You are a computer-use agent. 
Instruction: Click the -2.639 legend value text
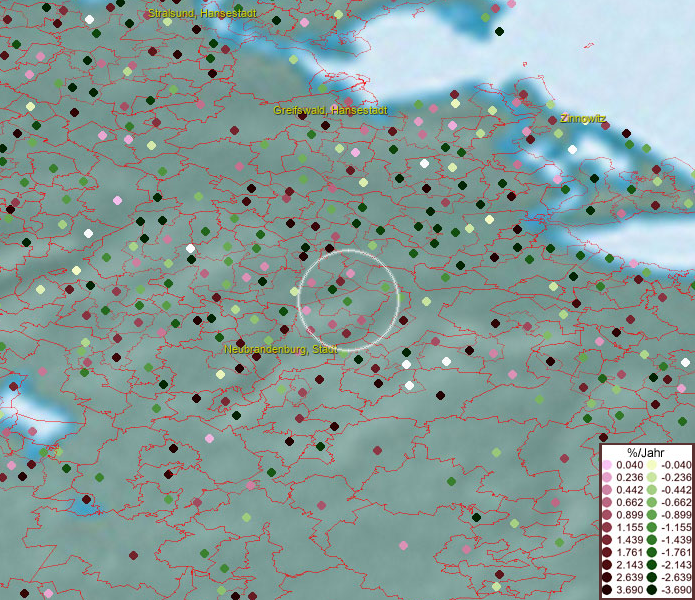(x=674, y=578)
